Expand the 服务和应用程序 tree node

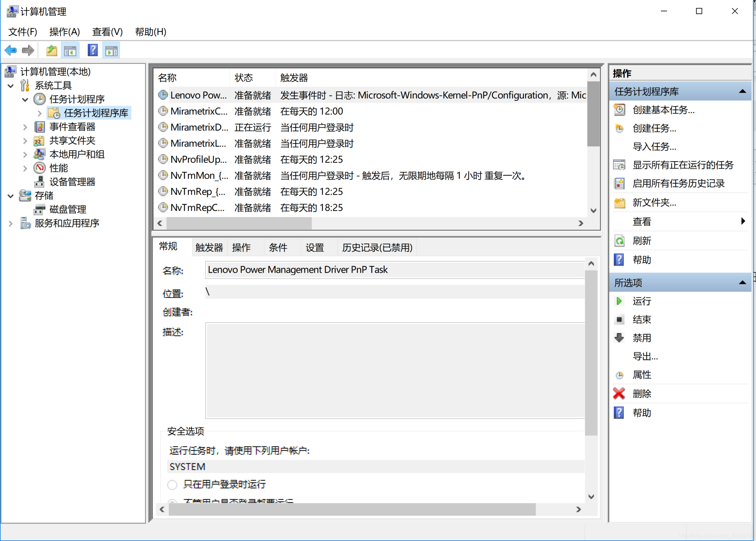pyautogui.click(x=11, y=223)
